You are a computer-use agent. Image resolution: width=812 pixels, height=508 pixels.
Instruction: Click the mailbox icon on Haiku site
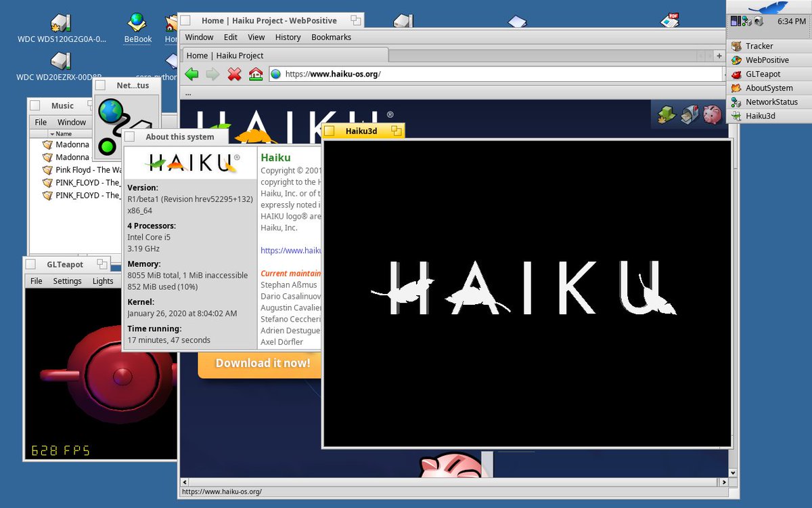point(689,114)
